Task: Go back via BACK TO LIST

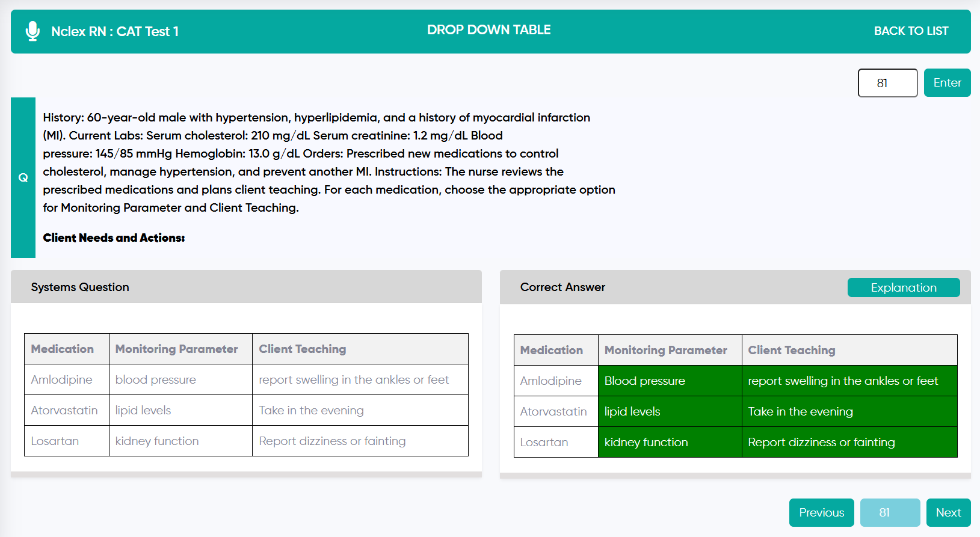Action: click(x=911, y=31)
